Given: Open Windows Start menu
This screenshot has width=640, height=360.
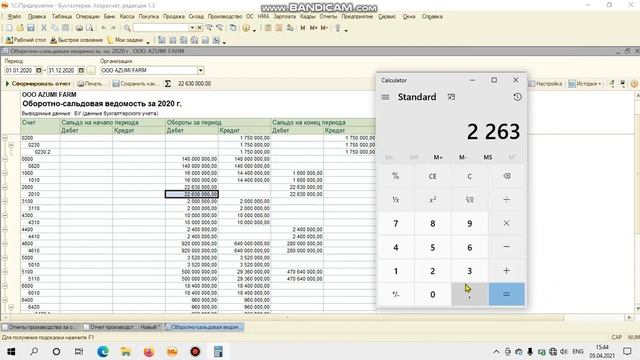Looking at the screenshot, I should click(x=11, y=351).
